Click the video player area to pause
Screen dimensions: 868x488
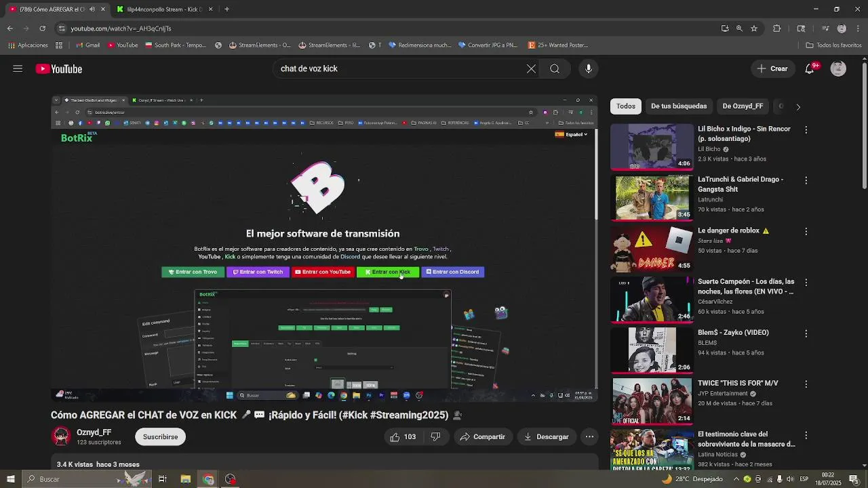point(324,248)
